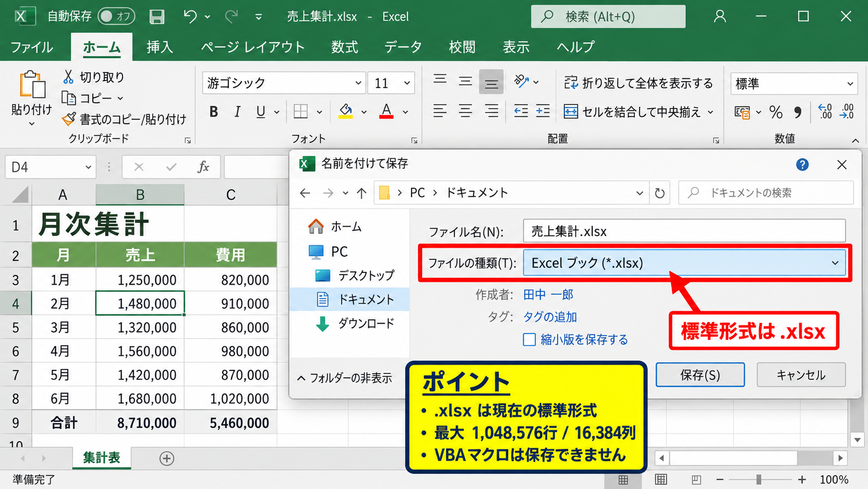Switch to the 校閲 tab
The width and height of the screenshot is (868, 489).
(x=462, y=47)
